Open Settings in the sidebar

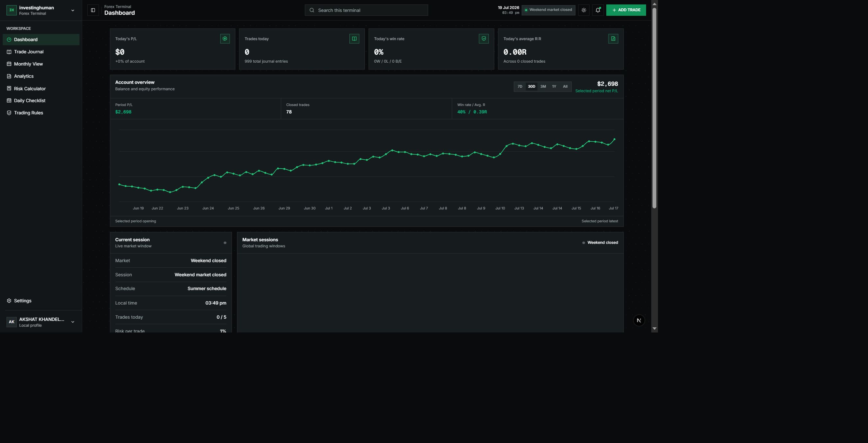tap(41, 301)
